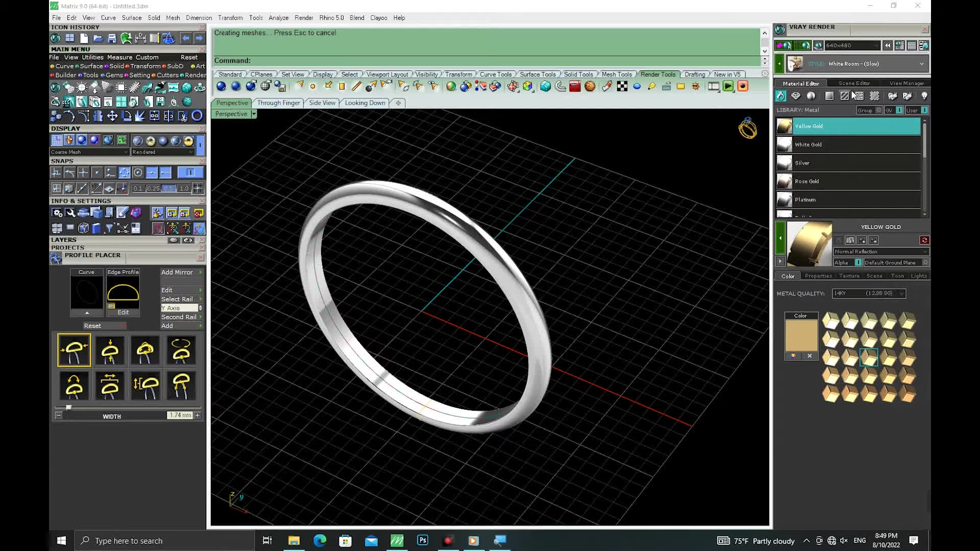The height and width of the screenshot is (551, 980).
Task: Click the light bulb icon in Material Editor
Action: tap(924, 96)
